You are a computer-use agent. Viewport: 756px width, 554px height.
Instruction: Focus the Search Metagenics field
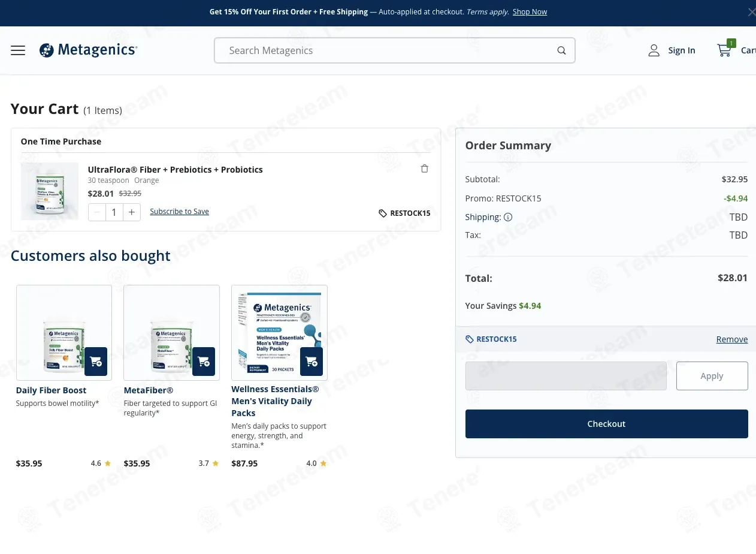(394, 50)
